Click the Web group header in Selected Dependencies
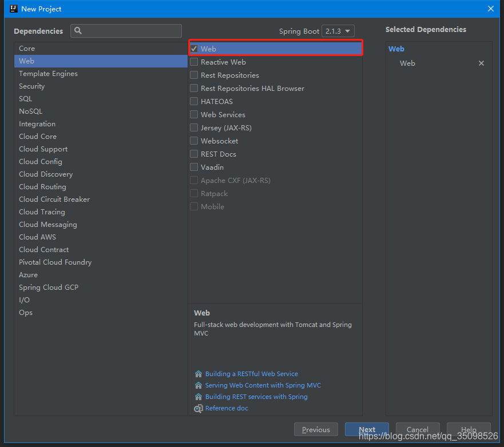This screenshot has width=504, height=447. point(396,49)
